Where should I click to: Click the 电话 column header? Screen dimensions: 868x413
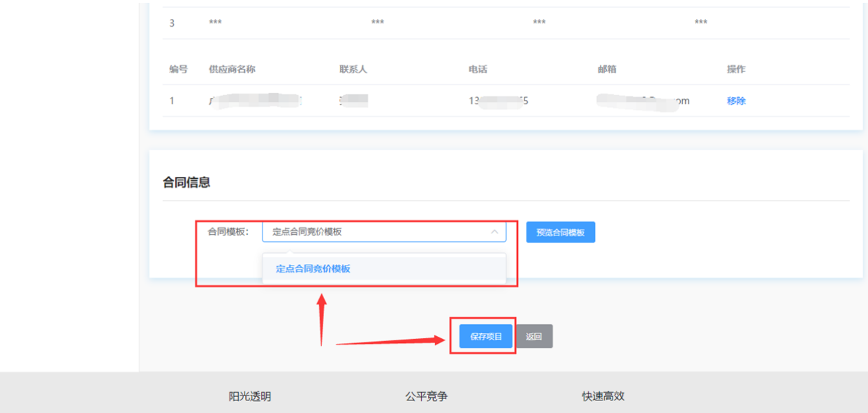(x=478, y=69)
